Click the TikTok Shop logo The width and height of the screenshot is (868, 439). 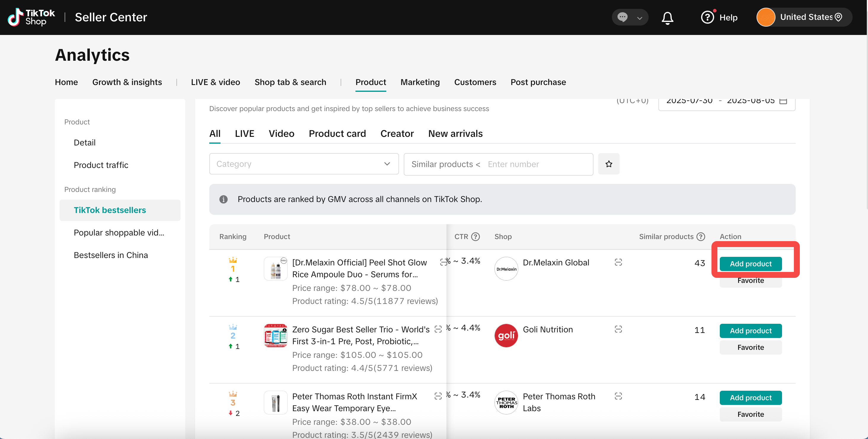point(31,17)
